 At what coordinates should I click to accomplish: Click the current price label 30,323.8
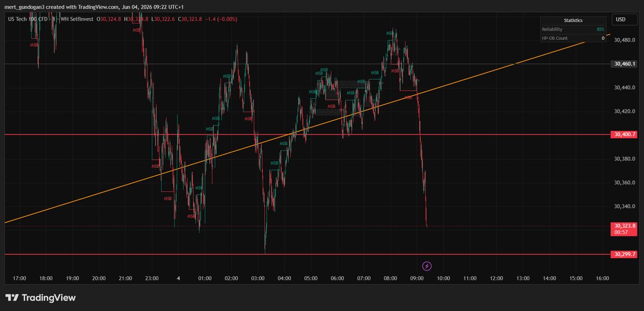pos(624,229)
